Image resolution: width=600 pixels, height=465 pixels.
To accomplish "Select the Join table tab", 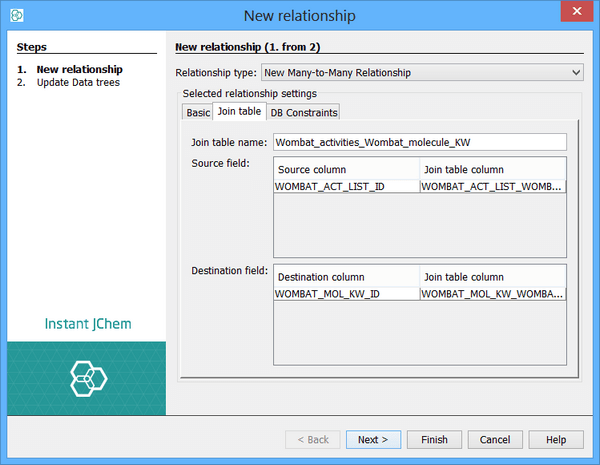I will tap(239, 112).
